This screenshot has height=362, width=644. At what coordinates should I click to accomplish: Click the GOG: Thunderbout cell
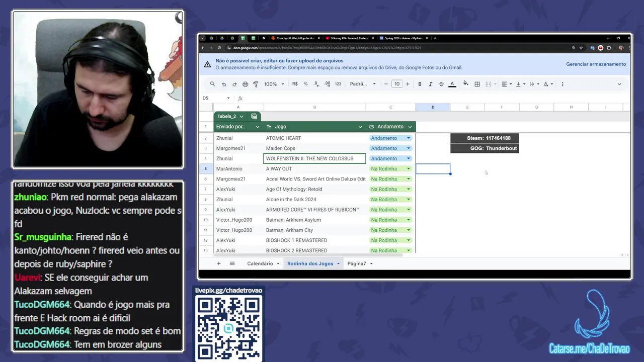tap(484, 148)
